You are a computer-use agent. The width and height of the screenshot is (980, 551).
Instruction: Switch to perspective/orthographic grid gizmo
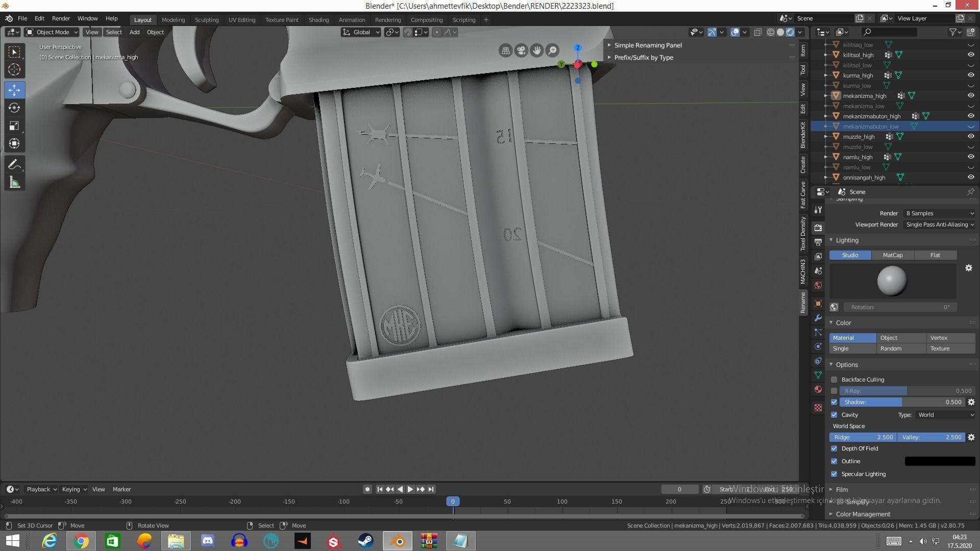505,51
